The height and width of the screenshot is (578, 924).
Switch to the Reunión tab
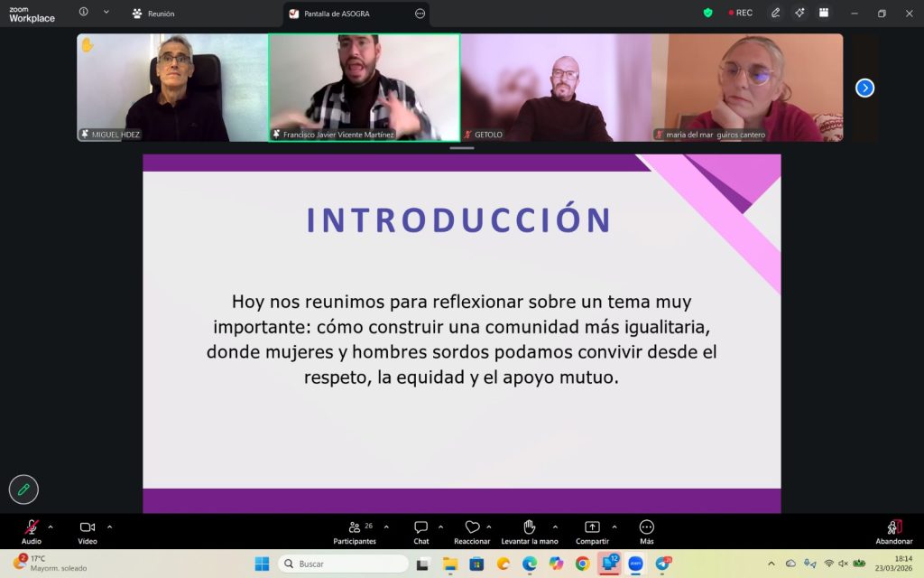[153, 14]
